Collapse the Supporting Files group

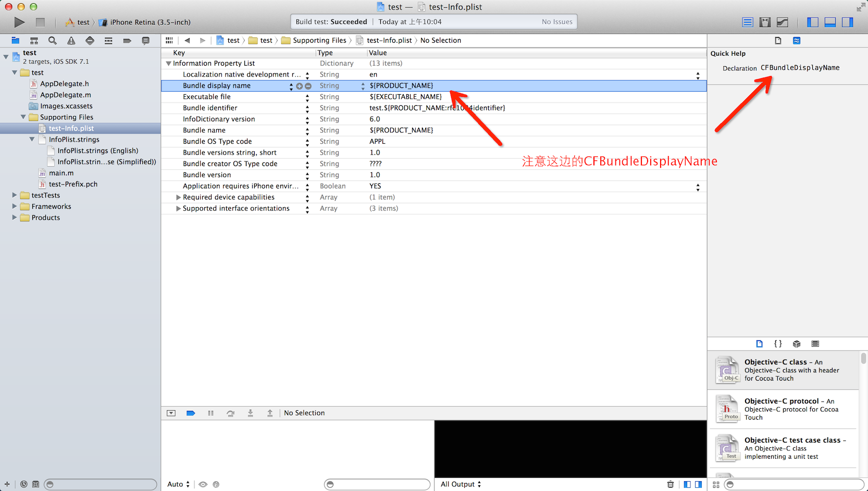(x=23, y=117)
